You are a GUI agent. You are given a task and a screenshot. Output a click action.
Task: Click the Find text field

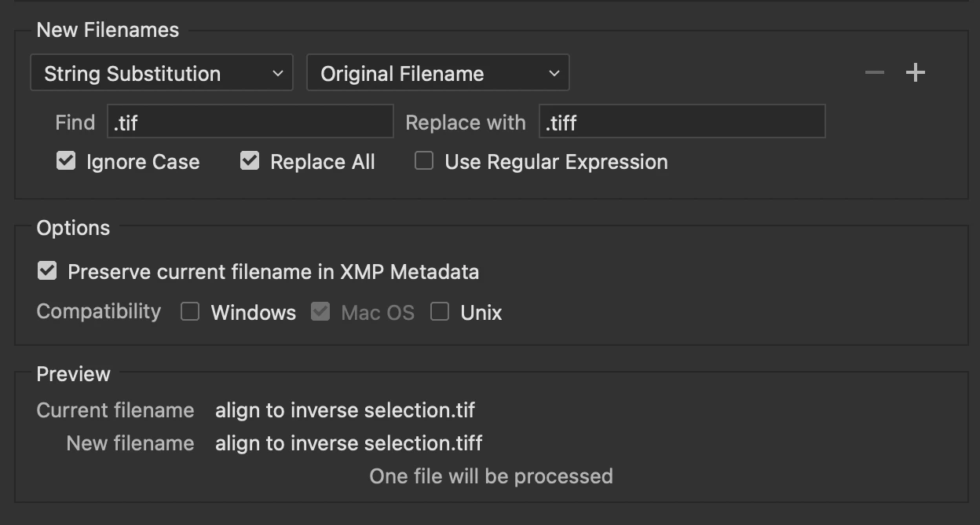click(250, 122)
